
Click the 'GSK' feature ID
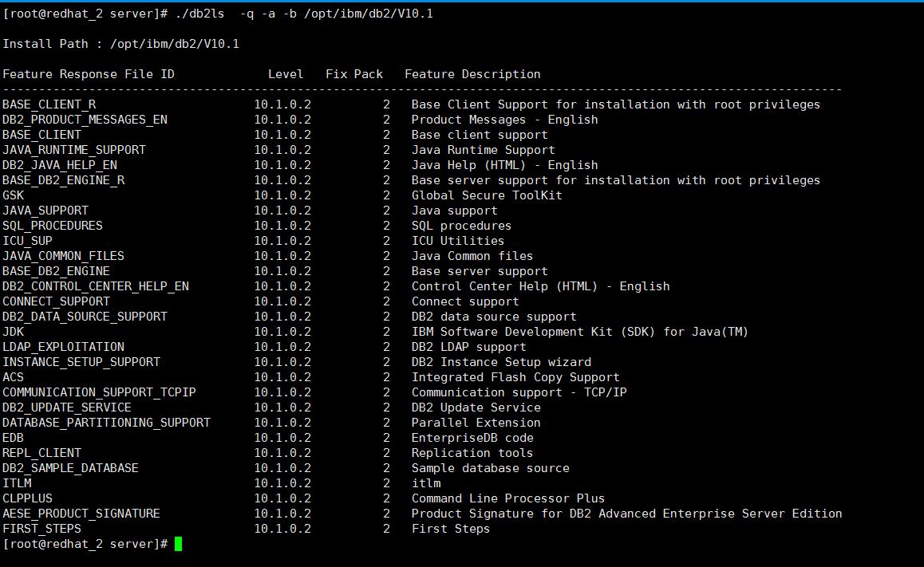[13, 195]
